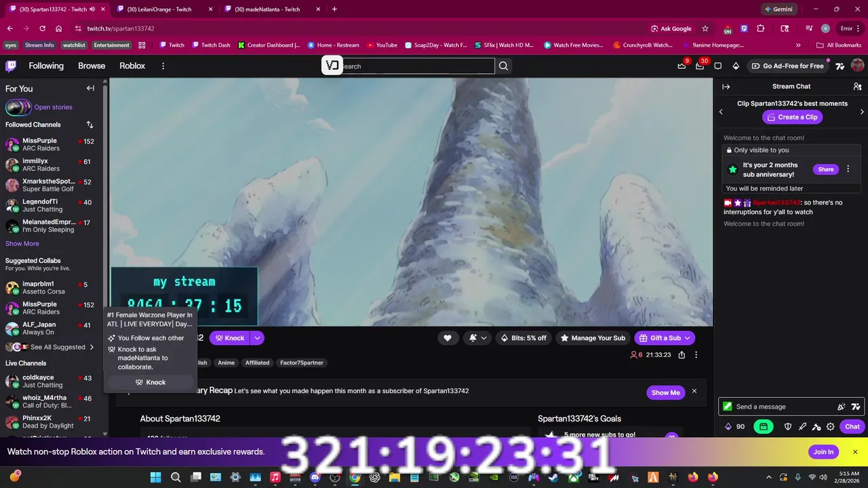
Task: Open the celebration emote icon in message box
Action: (x=842, y=407)
